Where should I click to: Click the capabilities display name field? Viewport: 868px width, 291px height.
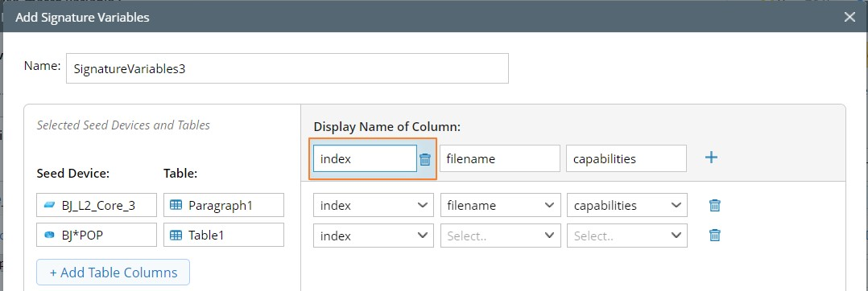(x=626, y=158)
